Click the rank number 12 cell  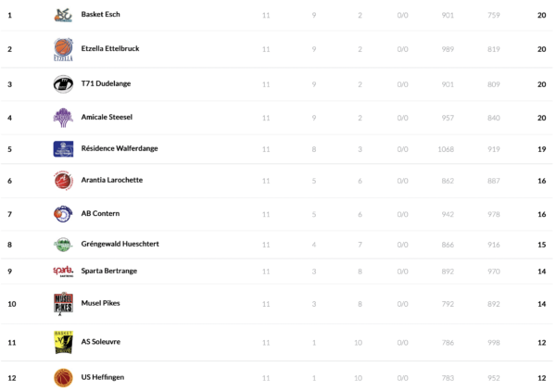pos(11,377)
